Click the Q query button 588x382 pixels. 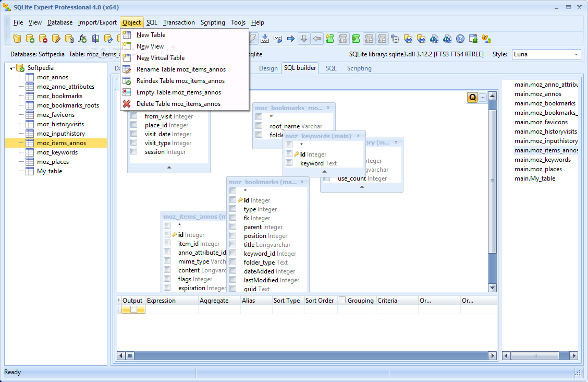click(472, 98)
